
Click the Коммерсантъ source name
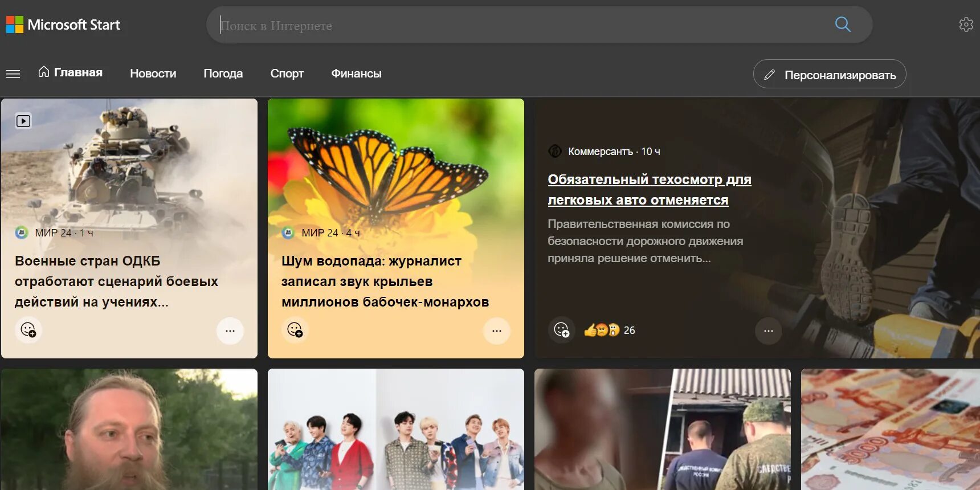click(x=601, y=152)
